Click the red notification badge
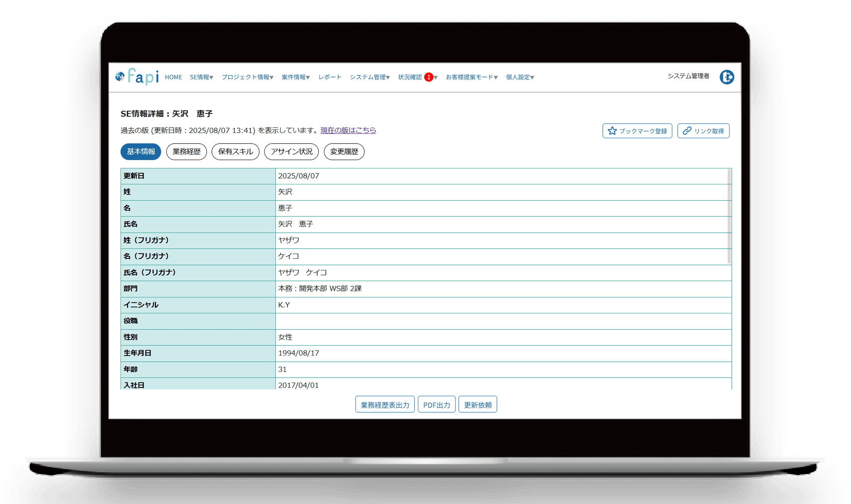 coord(429,77)
